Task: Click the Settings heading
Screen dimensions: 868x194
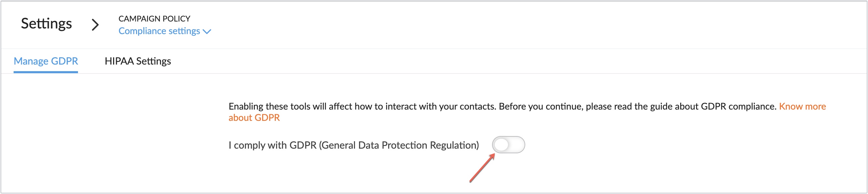Action: 46,23
